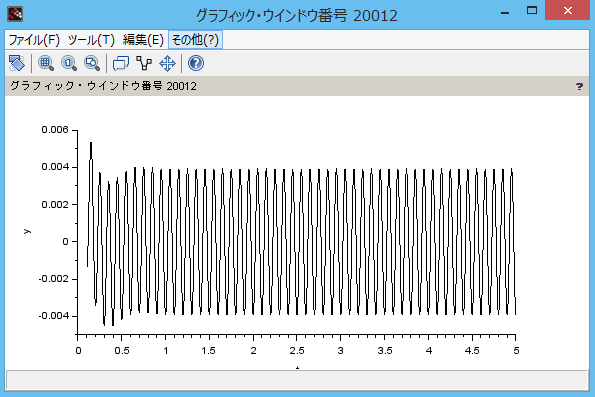Select the Zoom area magnifier tool
The image size is (595, 397).
pos(46,63)
